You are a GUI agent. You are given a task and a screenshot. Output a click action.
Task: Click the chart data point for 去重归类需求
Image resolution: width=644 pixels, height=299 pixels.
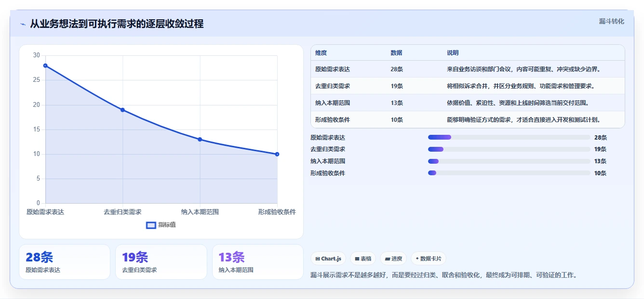(x=122, y=110)
